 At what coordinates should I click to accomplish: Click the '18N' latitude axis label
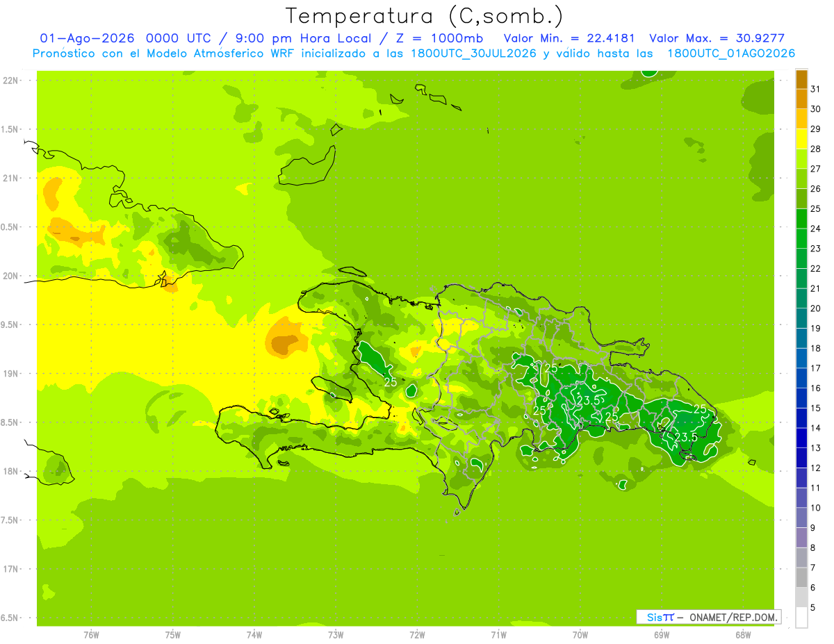point(10,471)
